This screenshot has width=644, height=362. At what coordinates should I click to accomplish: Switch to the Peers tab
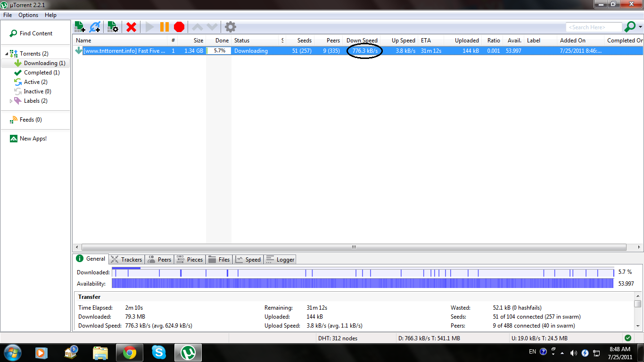[x=159, y=260]
